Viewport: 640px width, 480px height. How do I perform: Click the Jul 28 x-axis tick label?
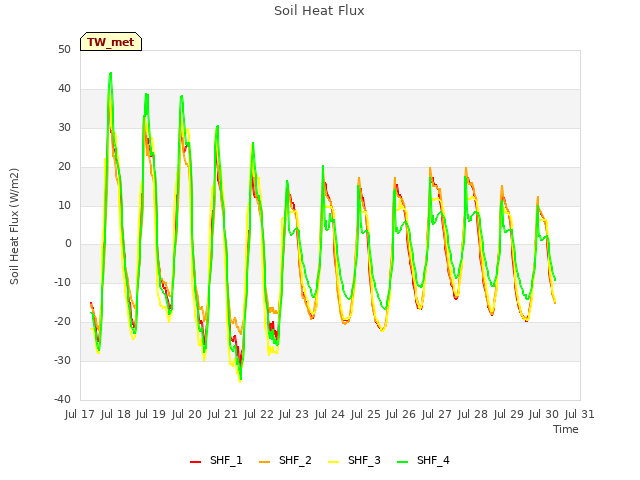(473, 414)
